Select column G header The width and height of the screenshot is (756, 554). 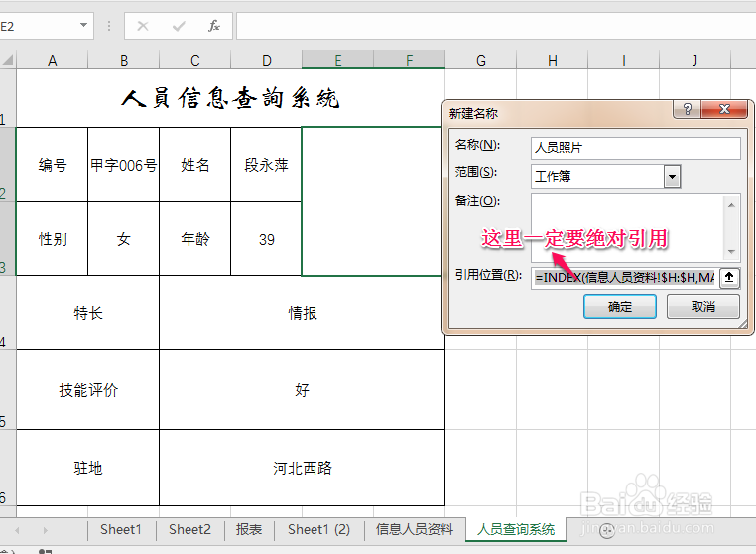point(481,60)
